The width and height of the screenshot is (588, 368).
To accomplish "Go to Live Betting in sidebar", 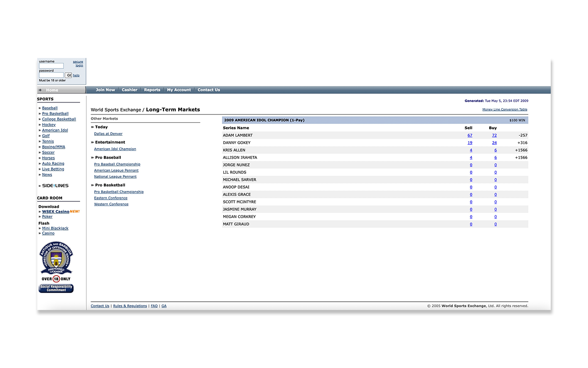I will click(53, 169).
